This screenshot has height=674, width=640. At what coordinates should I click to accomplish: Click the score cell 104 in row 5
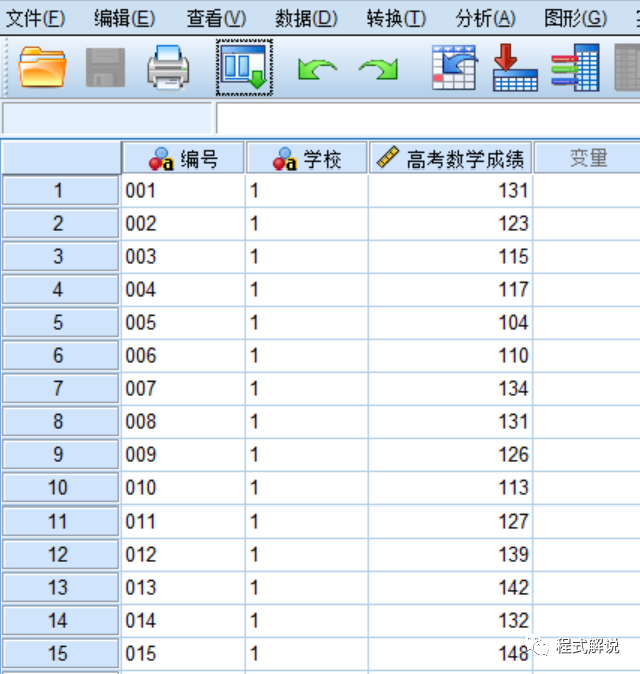point(450,322)
